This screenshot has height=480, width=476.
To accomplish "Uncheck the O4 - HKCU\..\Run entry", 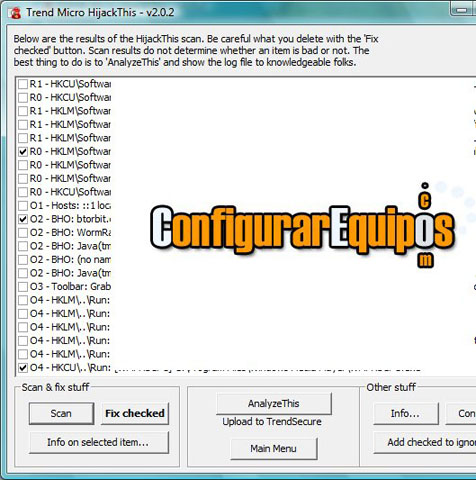I will point(23,368).
